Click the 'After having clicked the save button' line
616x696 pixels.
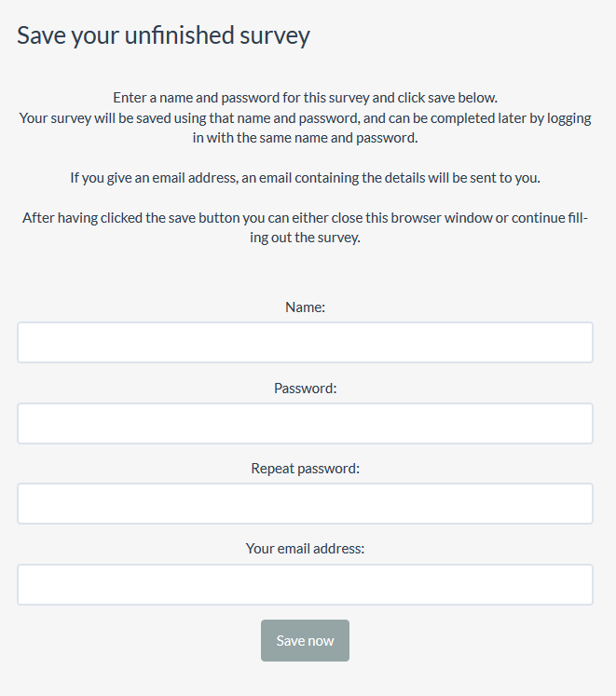click(x=305, y=218)
